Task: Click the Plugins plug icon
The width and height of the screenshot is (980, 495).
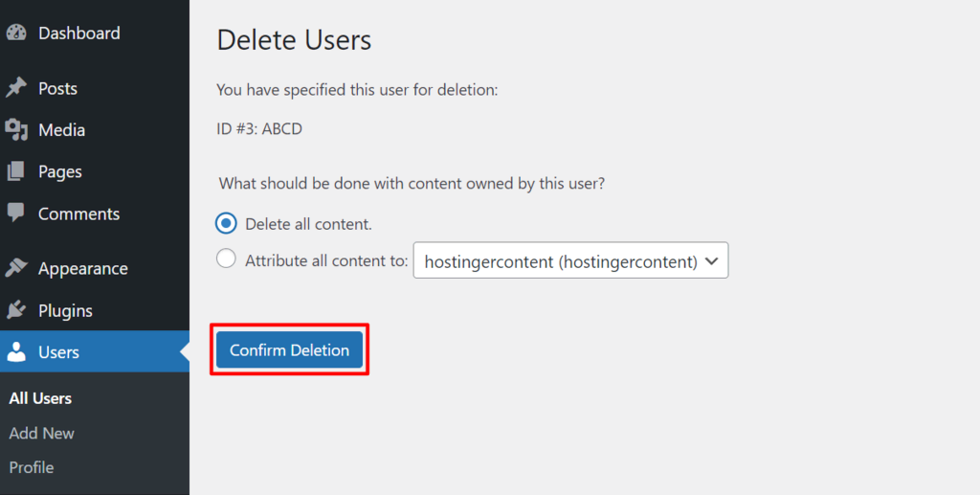Action: coord(16,310)
